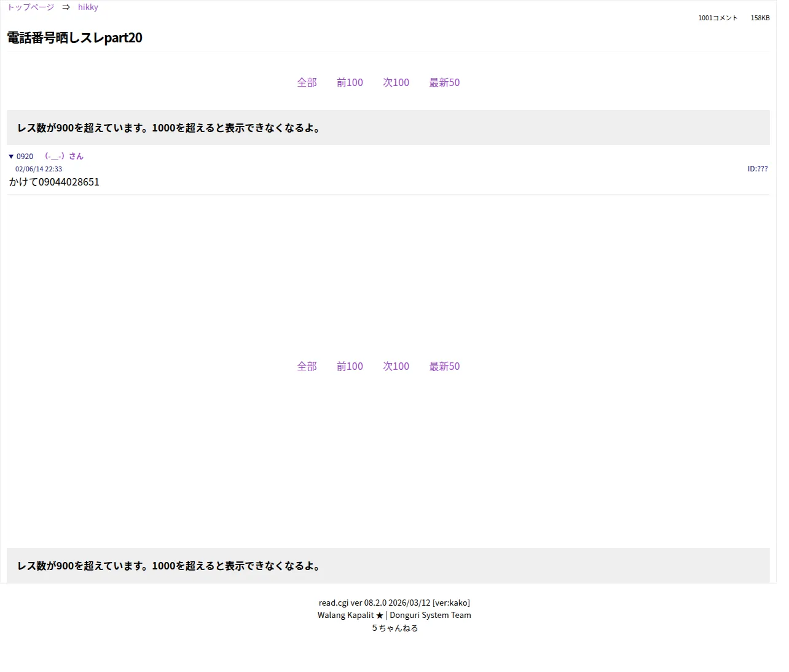The width and height of the screenshot is (789, 672).
Task: Go to the hikky board link
Action: coord(88,7)
